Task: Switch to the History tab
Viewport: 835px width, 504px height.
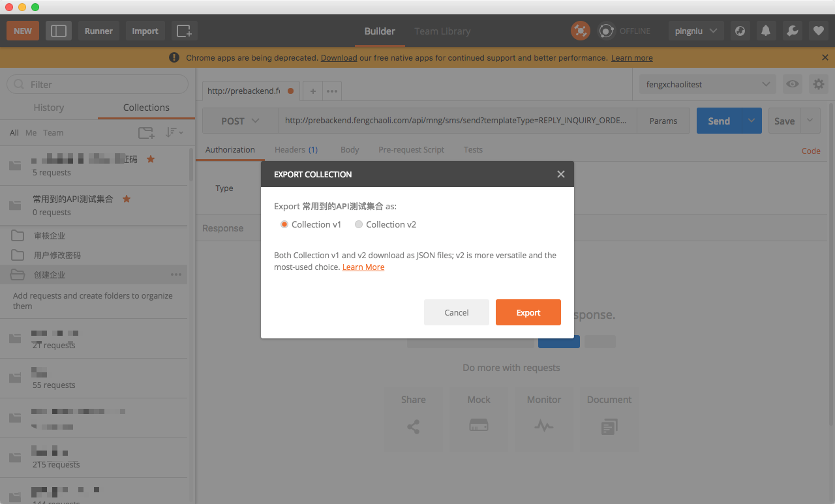Action: 49,108
